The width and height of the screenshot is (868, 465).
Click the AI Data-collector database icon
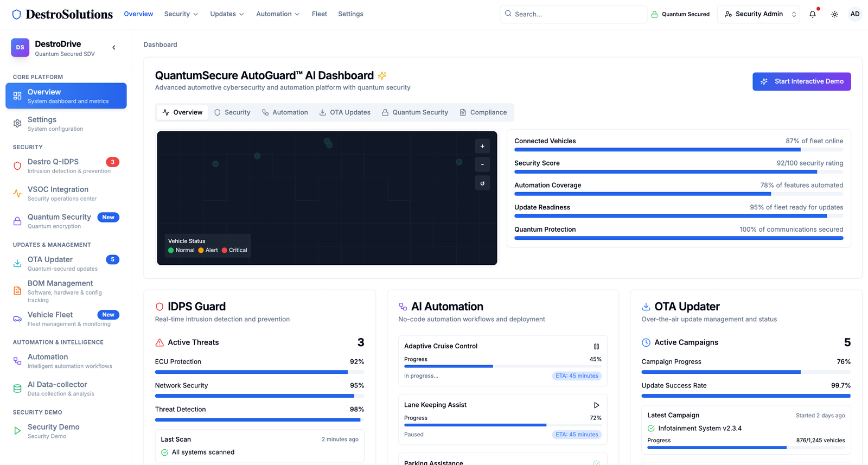(x=17, y=388)
